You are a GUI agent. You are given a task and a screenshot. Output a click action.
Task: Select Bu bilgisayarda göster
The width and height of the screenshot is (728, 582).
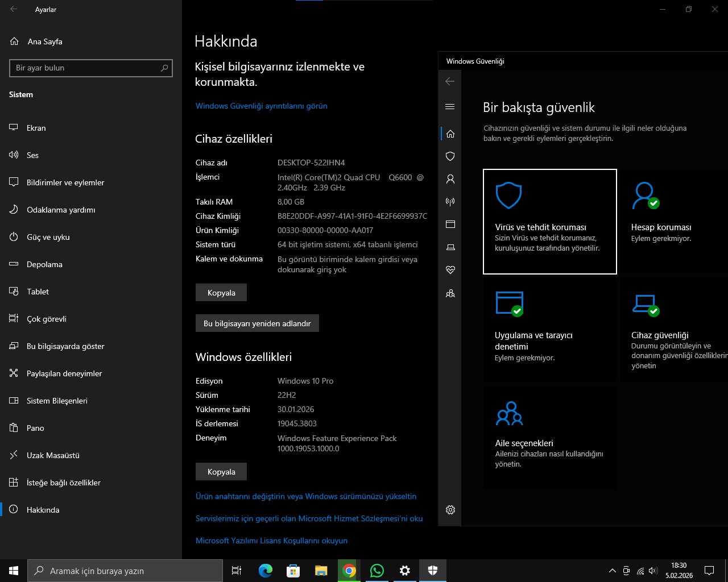click(x=91, y=346)
